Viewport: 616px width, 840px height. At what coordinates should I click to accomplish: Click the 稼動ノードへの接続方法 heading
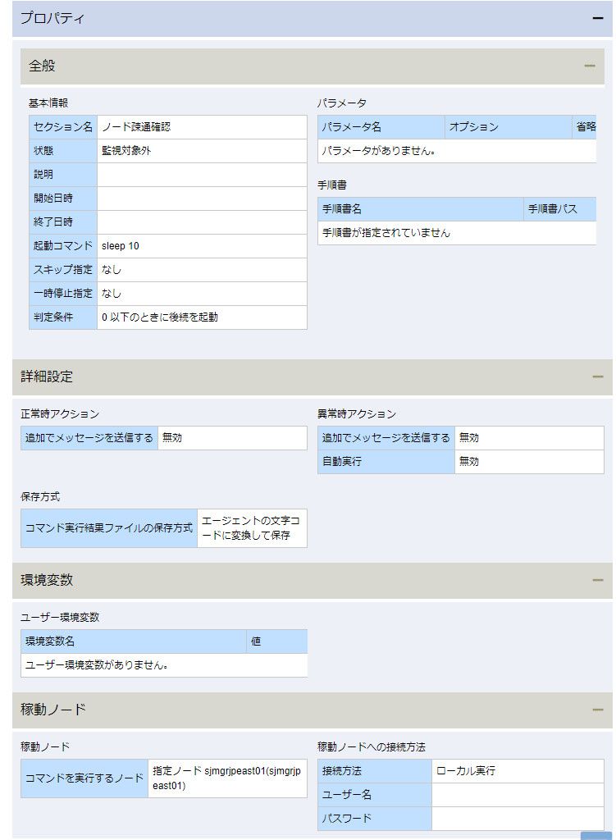pos(372,746)
